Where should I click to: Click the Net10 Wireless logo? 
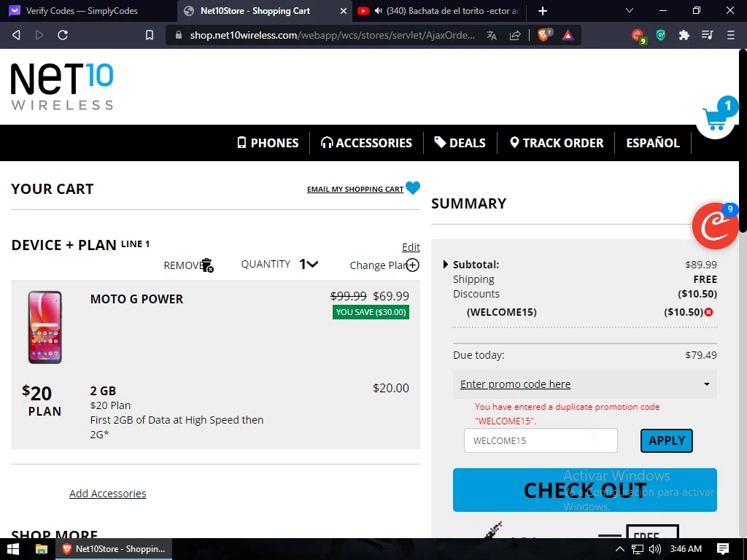62,86
